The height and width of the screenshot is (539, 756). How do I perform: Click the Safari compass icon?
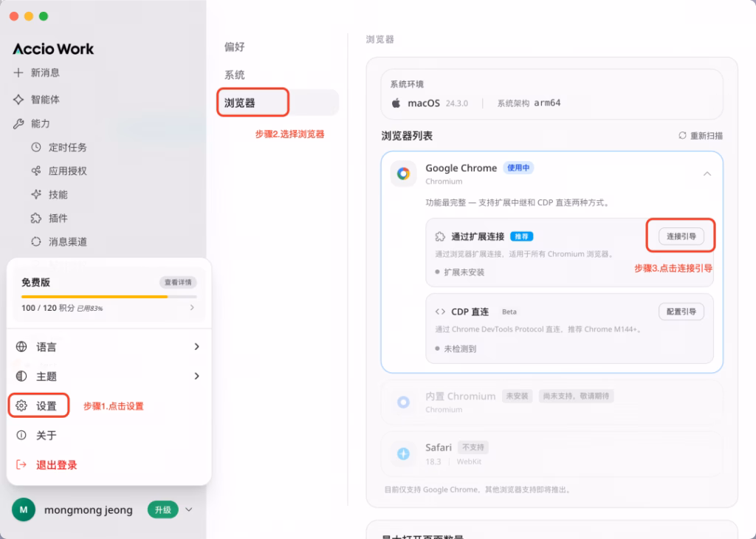404,453
